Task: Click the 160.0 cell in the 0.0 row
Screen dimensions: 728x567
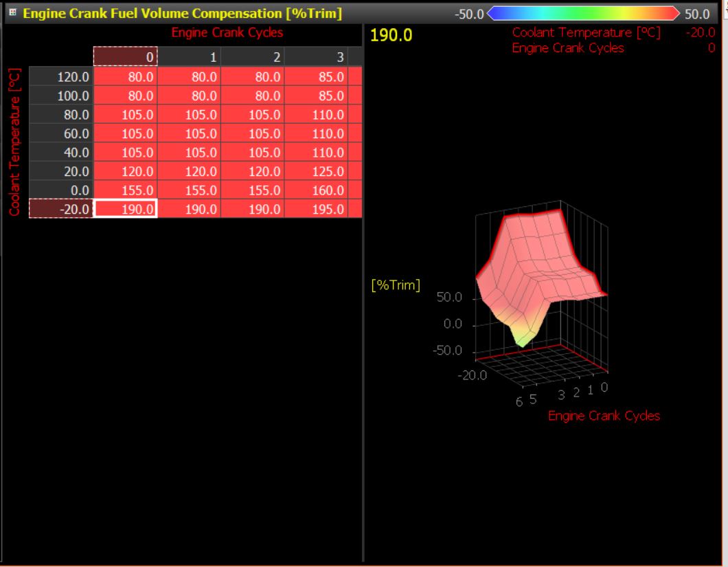Action: coord(316,190)
